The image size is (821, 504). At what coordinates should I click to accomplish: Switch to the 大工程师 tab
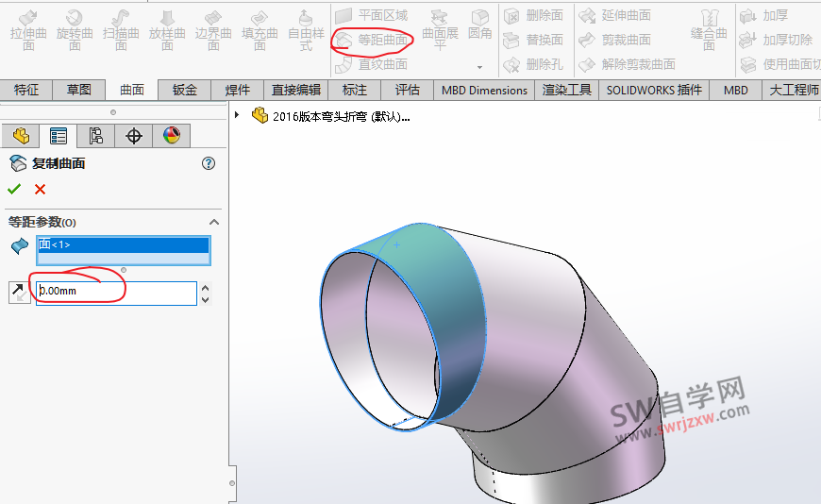click(794, 90)
